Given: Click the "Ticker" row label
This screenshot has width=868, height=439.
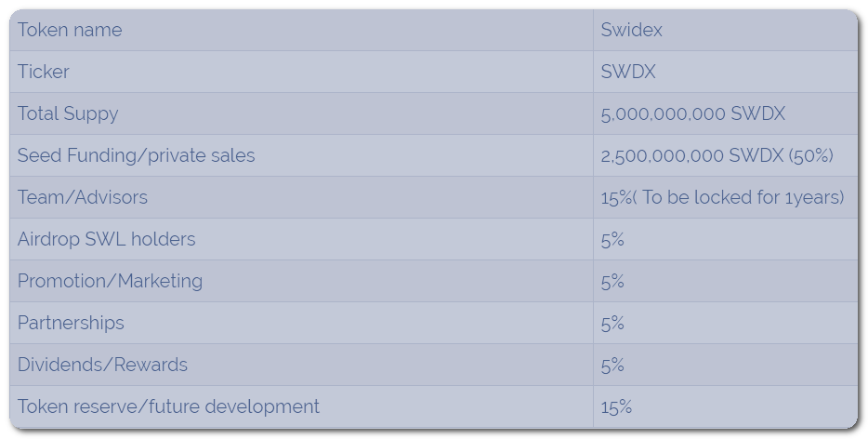Looking at the screenshot, I should [x=43, y=72].
